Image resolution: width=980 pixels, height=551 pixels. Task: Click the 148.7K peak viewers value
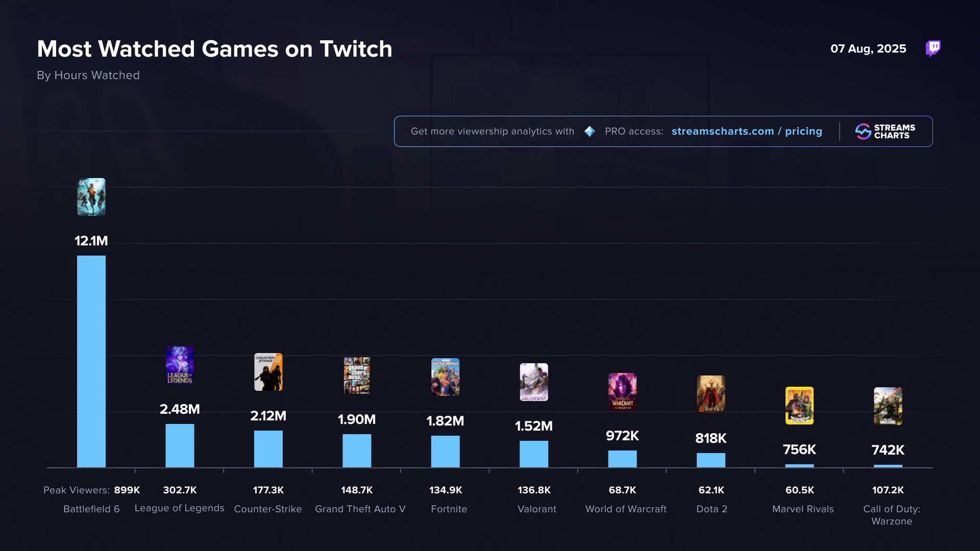coord(357,490)
